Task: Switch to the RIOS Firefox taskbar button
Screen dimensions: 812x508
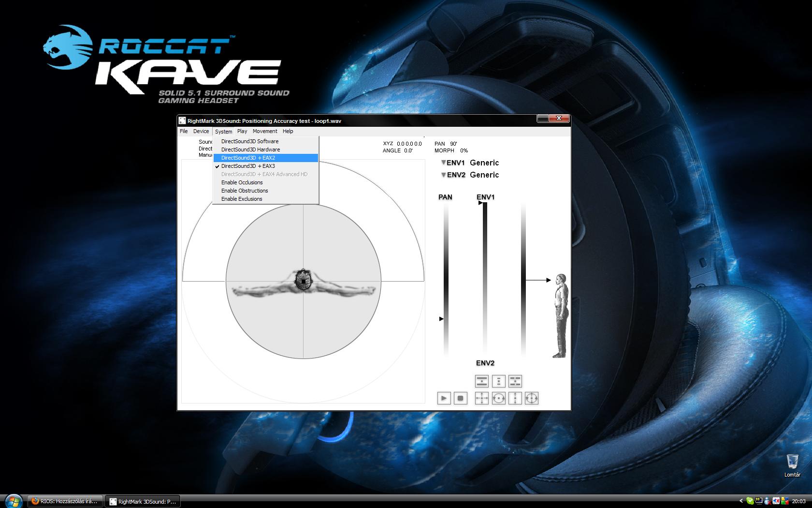Action: coord(65,501)
